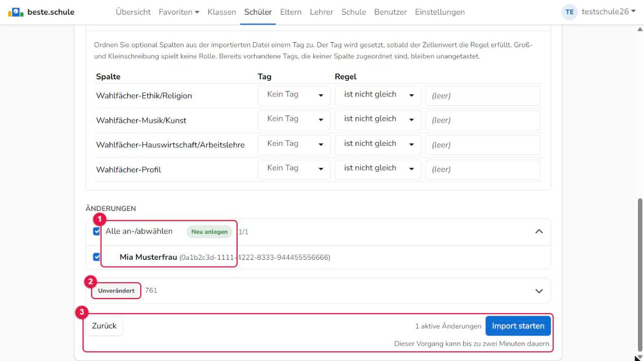Click the 761 unchanged count

pyautogui.click(x=151, y=291)
